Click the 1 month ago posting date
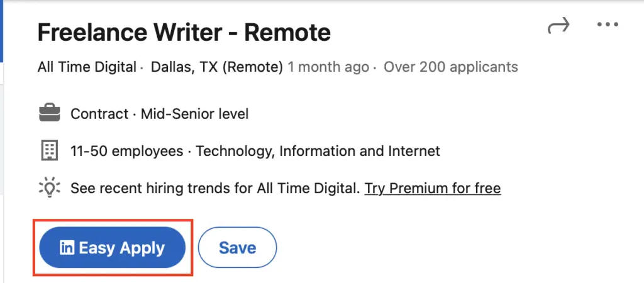This screenshot has width=644, height=283. (328, 67)
